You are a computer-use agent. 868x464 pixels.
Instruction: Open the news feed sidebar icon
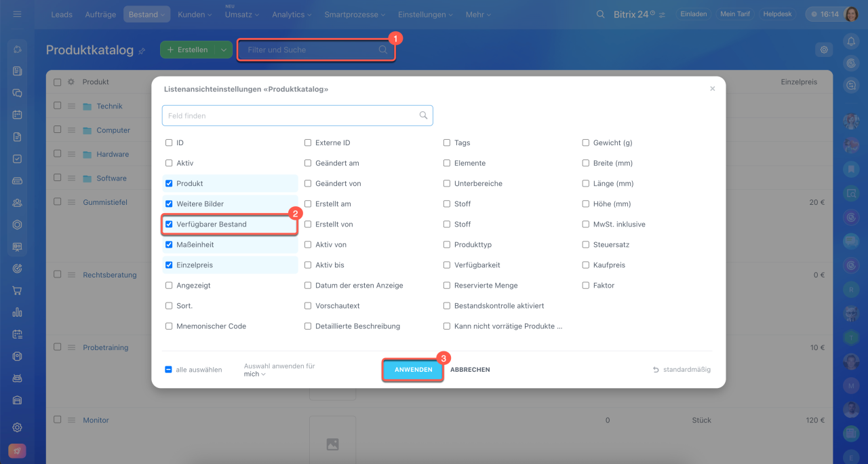(18, 71)
